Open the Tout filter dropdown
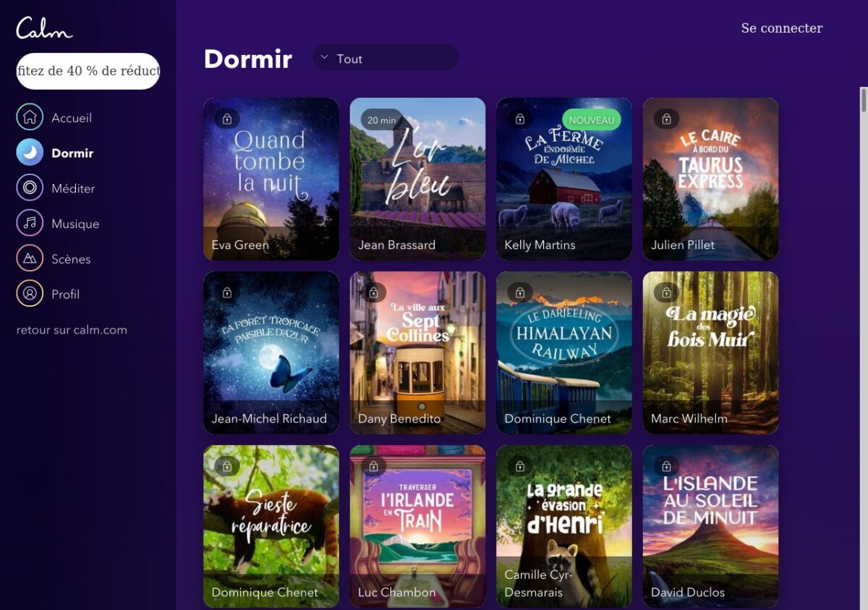 (x=386, y=58)
